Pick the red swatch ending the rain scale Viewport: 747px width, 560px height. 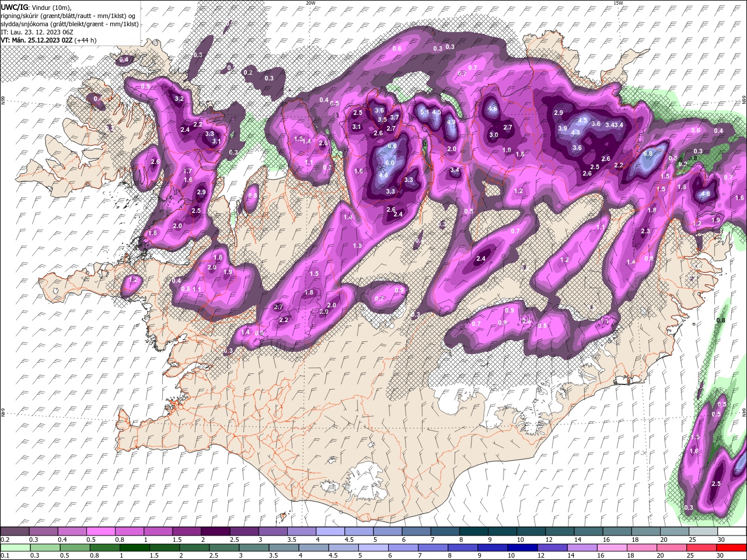731,547
